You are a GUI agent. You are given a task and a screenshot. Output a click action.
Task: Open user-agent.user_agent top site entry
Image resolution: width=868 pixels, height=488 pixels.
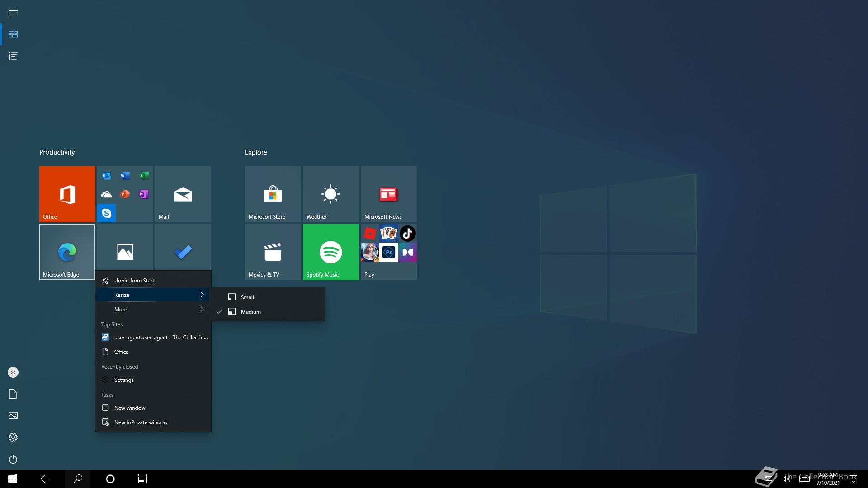click(x=153, y=338)
